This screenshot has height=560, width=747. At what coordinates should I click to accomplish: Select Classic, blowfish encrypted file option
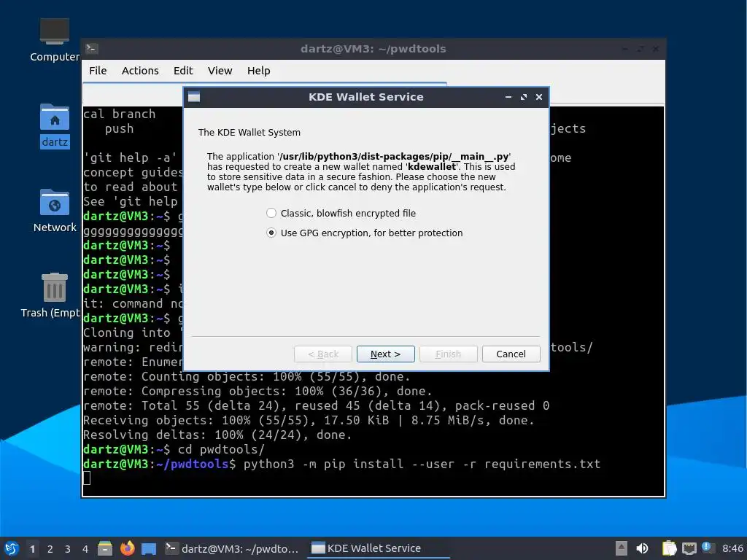[341, 214]
